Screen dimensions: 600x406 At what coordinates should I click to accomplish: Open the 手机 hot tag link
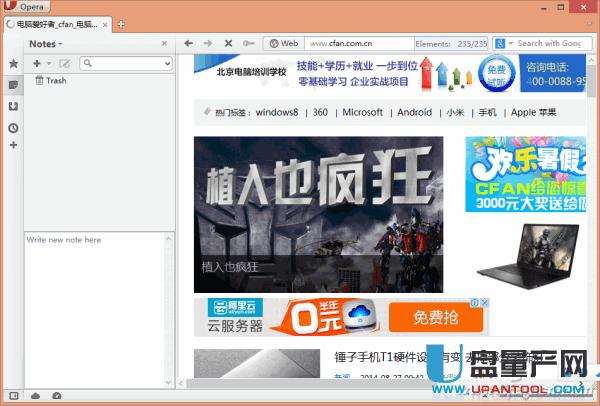(x=488, y=113)
